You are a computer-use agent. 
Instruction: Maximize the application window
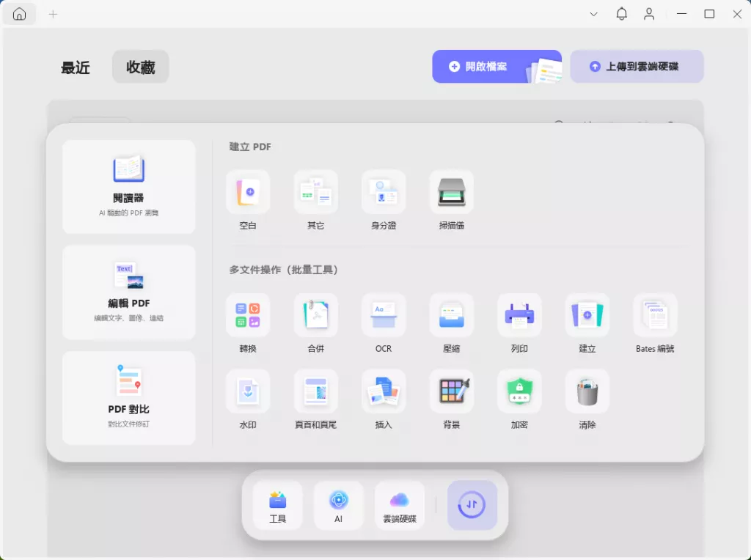pyautogui.click(x=709, y=14)
